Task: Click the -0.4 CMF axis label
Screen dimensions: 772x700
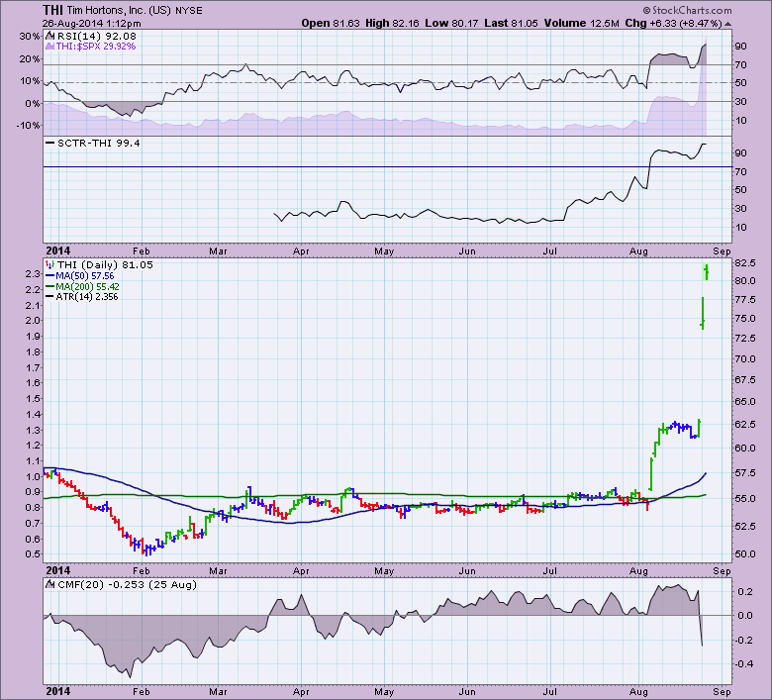Action: pos(743,663)
